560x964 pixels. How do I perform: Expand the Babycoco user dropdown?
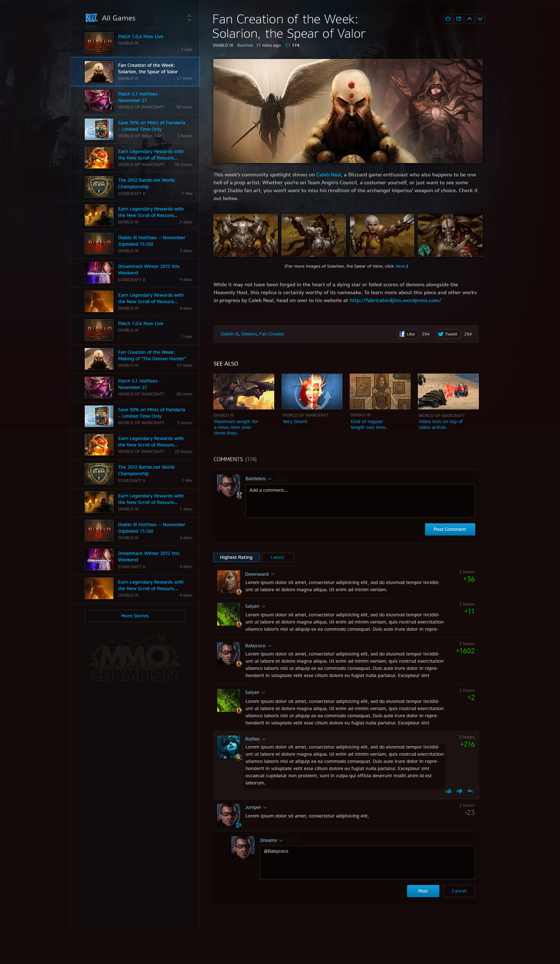270,646
